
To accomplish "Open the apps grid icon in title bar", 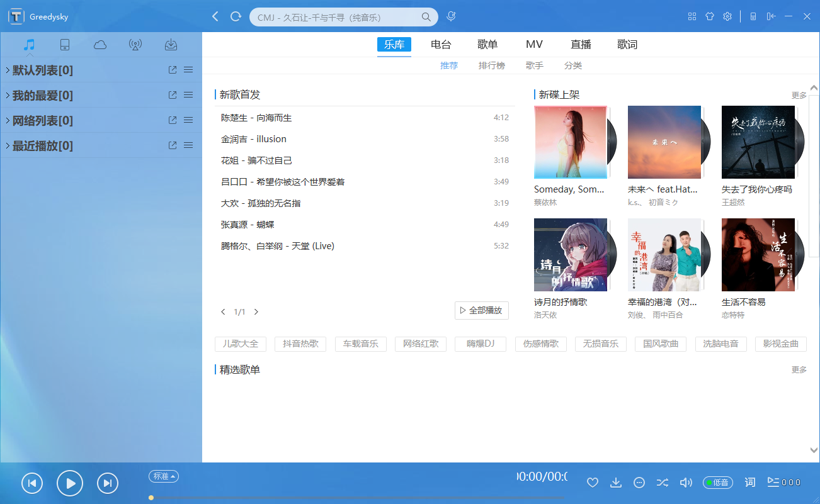I will (x=692, y=16).
